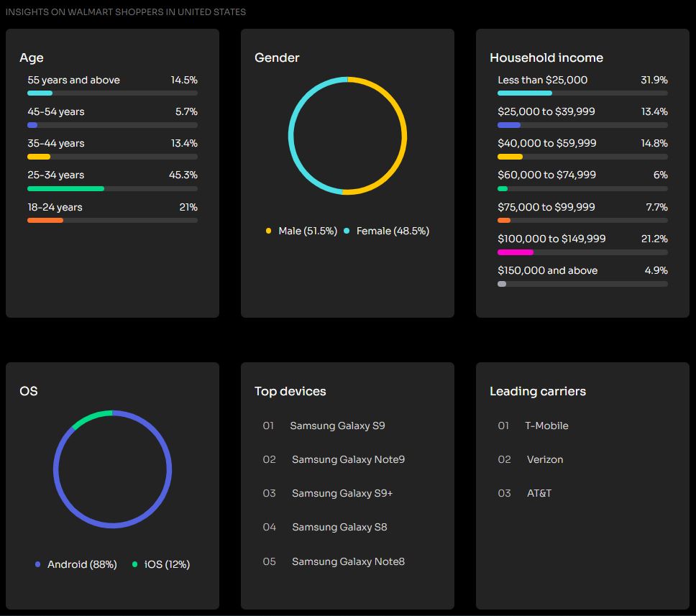696x616 pixels.
Task: Select Samsung Galaxy Note9 device entry
Action: pos(348,459)
